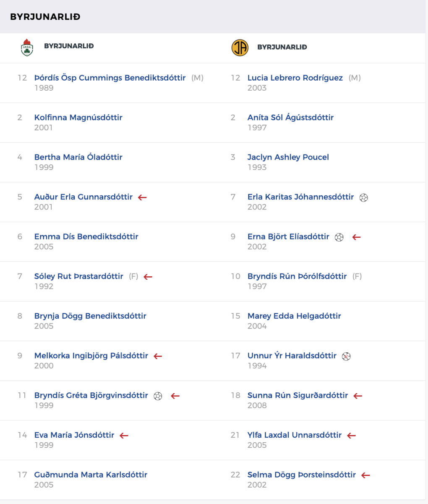Screen dimensions: 428x504
Task: Click substitution arrow beside Sunna Rún Sigurðardóttir
Action: tap(358, 396)
